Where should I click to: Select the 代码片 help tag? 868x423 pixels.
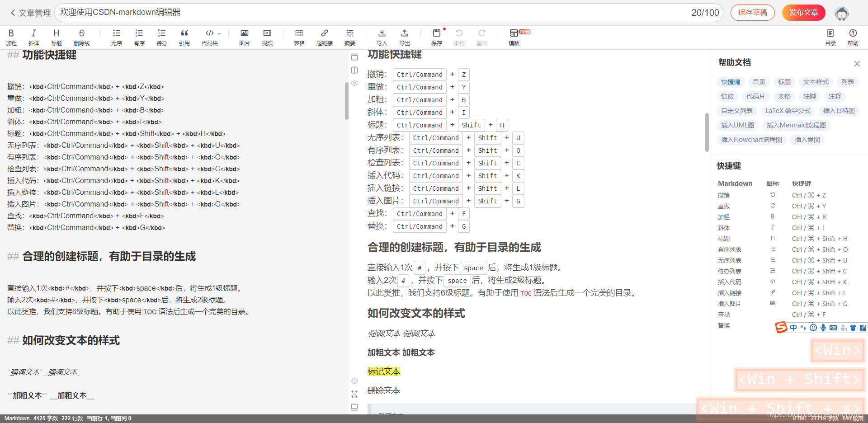click(756, 96)
